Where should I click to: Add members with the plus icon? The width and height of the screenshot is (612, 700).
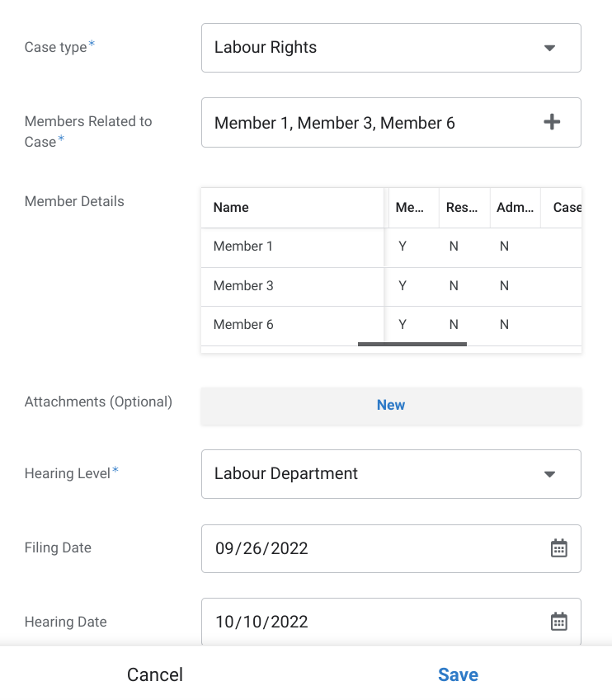[552, 122]
